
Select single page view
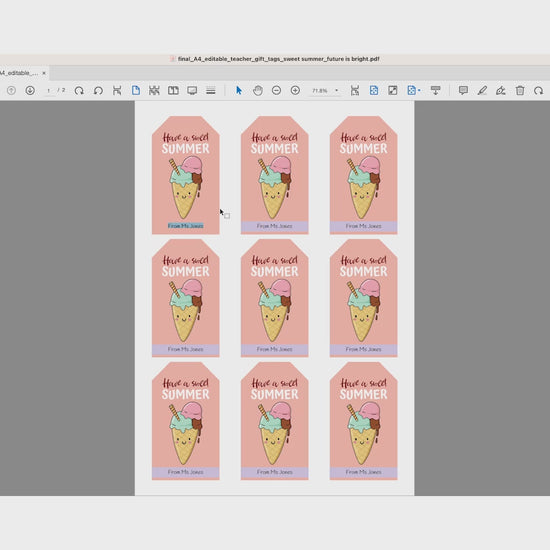(136, 90)
